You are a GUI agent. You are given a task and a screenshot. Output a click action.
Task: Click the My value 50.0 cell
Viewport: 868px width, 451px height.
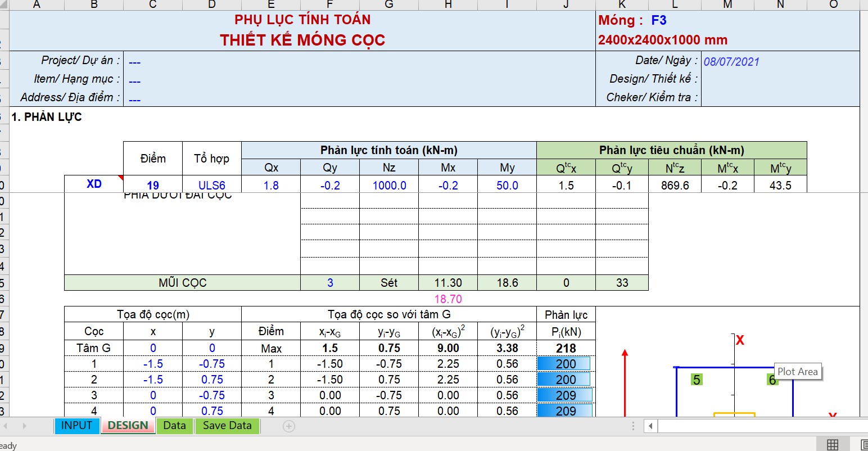(507, 186)
